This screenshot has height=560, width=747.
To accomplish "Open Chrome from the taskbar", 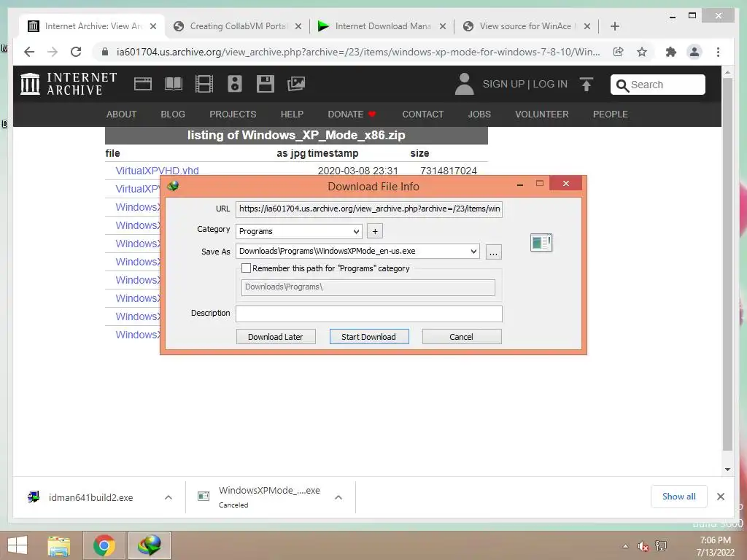I will point(104,545).
